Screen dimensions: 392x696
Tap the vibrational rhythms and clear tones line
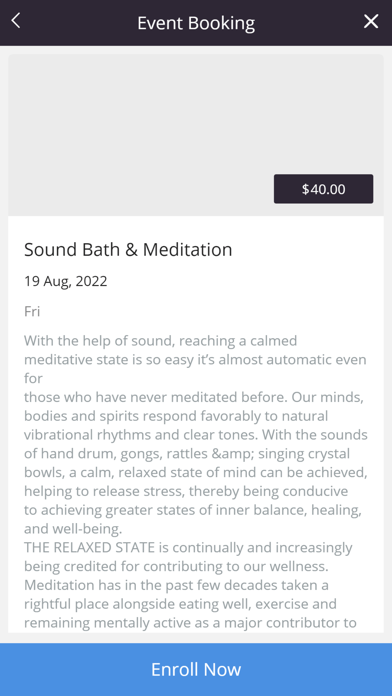click(196, 435)
